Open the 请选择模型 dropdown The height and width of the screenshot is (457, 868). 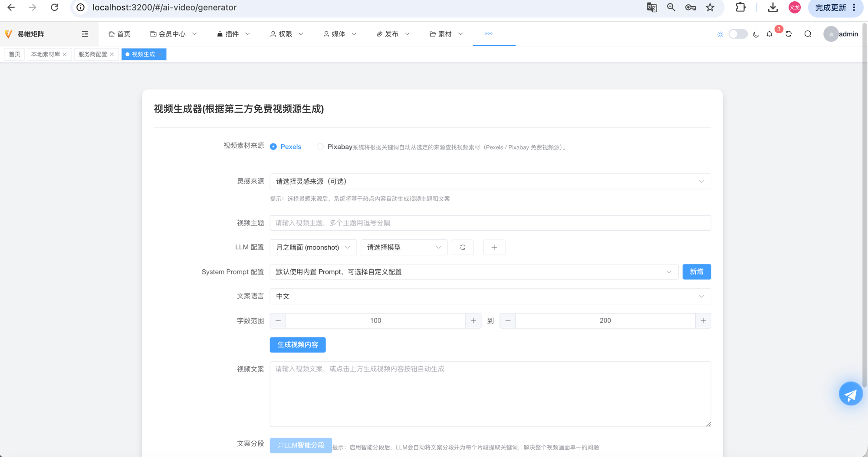pyautogui.click(x=404, y=247)
